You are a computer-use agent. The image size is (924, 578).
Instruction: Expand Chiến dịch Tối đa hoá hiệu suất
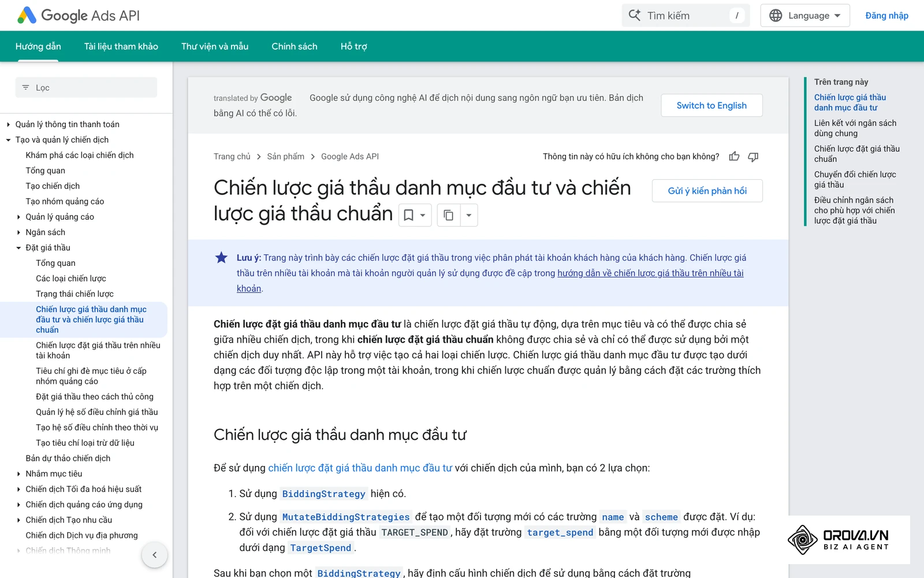point(18,489)
